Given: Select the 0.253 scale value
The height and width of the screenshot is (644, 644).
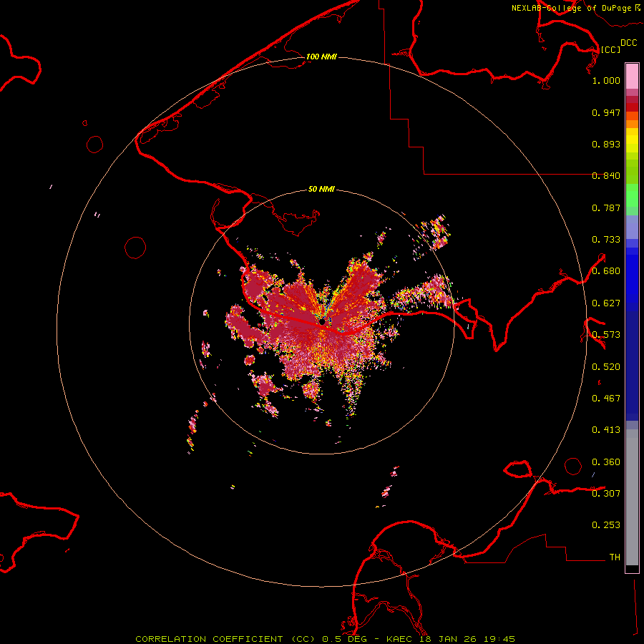Looking at the screenshot, I should (606, 525).
